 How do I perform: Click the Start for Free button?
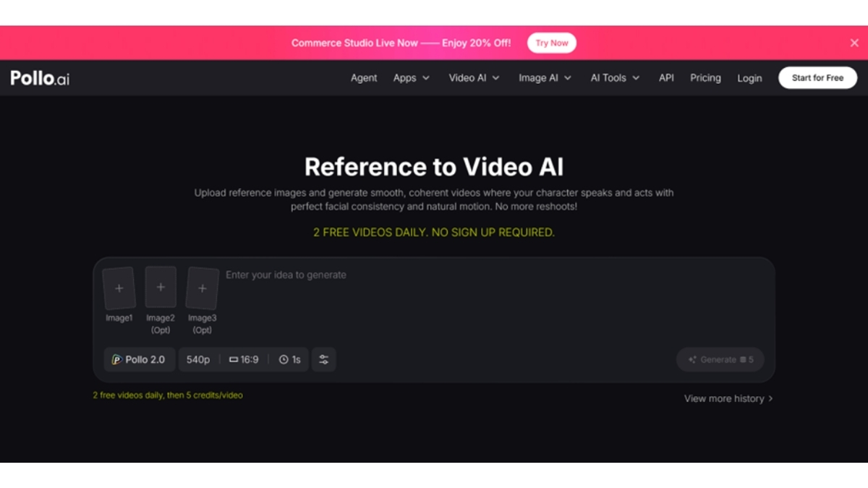pos(817,78)
